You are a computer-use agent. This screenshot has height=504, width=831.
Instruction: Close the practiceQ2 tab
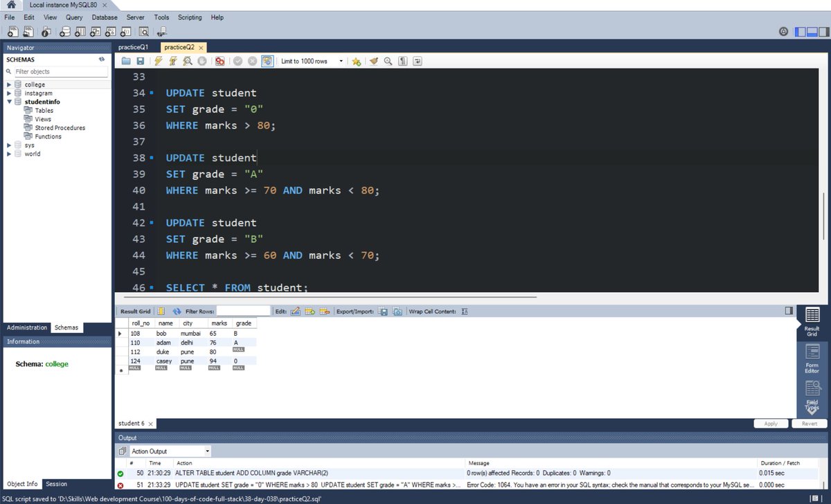click(x=201, y=48)
